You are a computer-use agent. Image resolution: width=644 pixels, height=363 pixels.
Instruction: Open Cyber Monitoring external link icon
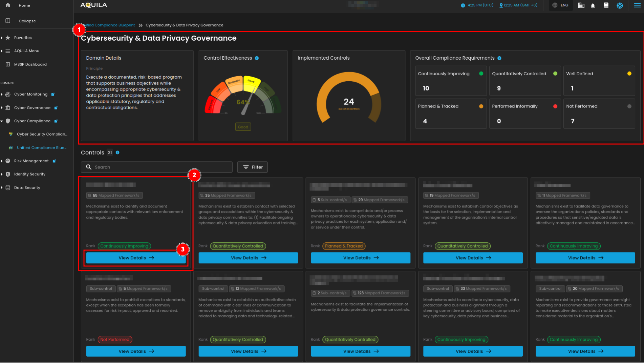tap(53, 95)
